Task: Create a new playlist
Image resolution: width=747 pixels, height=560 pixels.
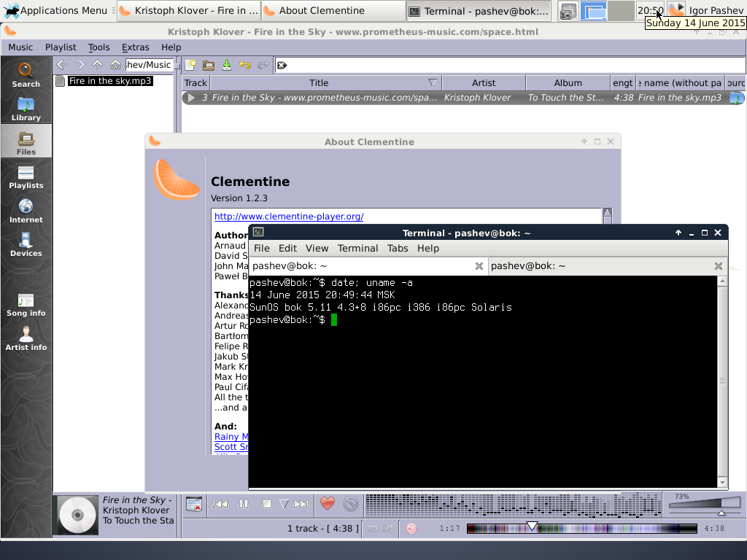Action: click(x=190, y=65)
